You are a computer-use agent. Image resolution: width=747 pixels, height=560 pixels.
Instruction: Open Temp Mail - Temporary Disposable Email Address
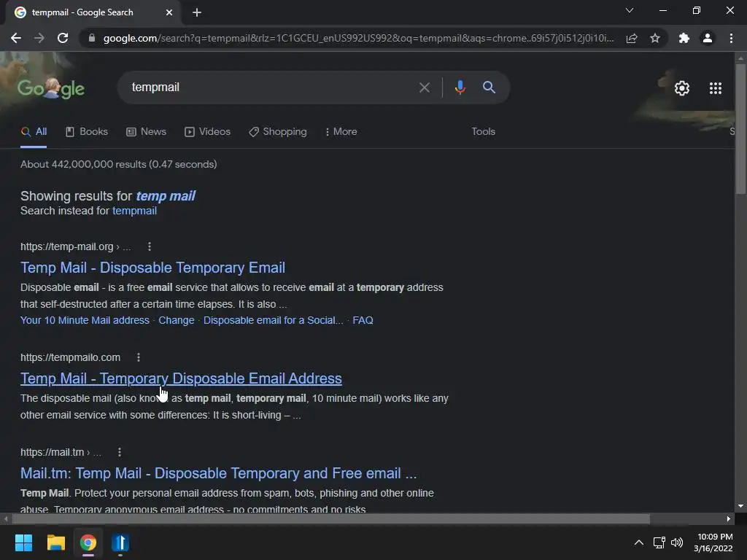[181, 378]
